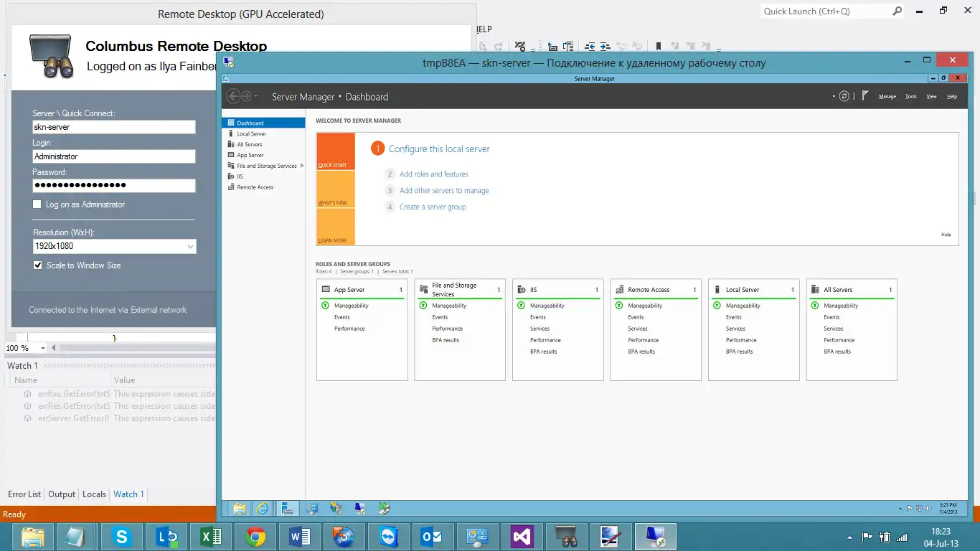Select Dashboard in the left navigation

[263, 123]
